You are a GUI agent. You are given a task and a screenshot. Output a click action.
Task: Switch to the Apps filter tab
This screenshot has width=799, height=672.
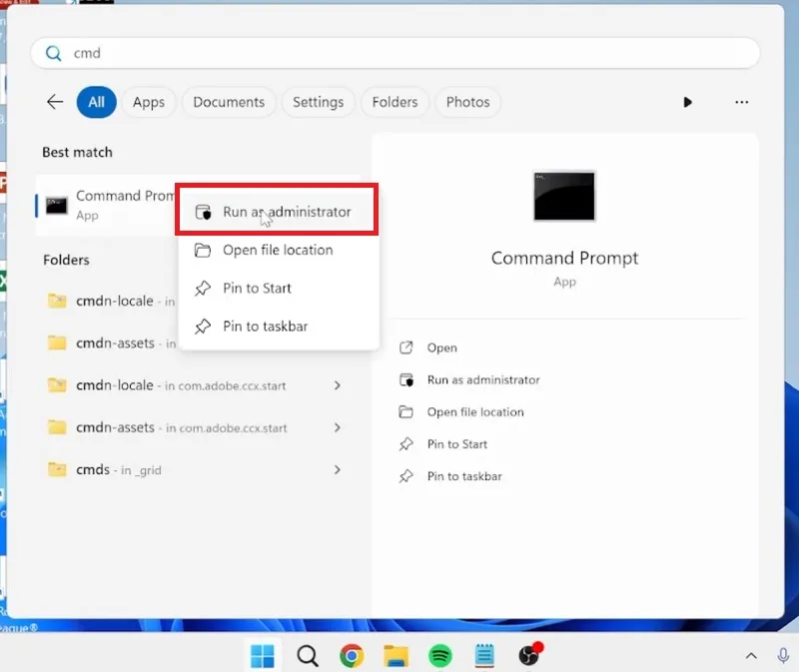coord(149,102)
